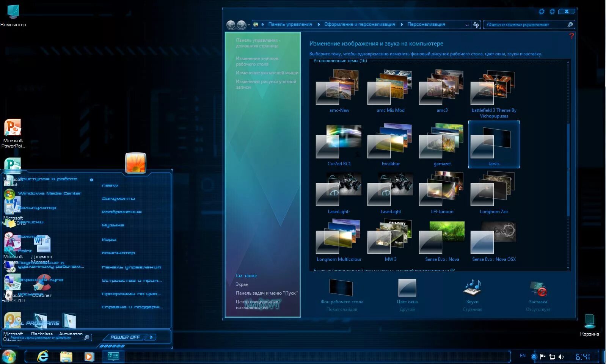The image size is (606, 364).
Task: Open Панель управления in Start menu
Action: click(x=132, y=267)
